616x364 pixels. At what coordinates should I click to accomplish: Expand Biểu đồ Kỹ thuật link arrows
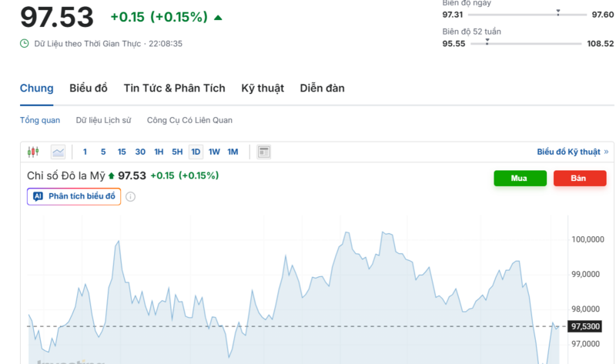[606, 152]
